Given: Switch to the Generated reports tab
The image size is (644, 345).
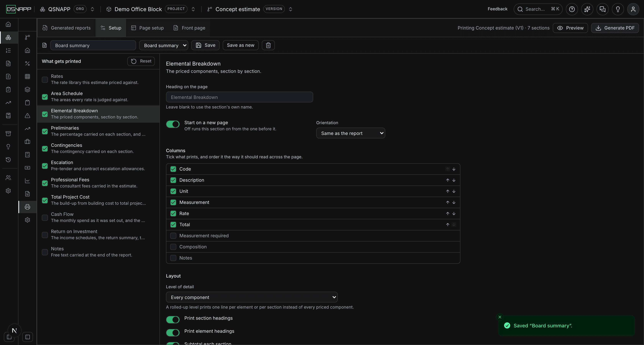Looking at the screenshot, I should point(67,28).
